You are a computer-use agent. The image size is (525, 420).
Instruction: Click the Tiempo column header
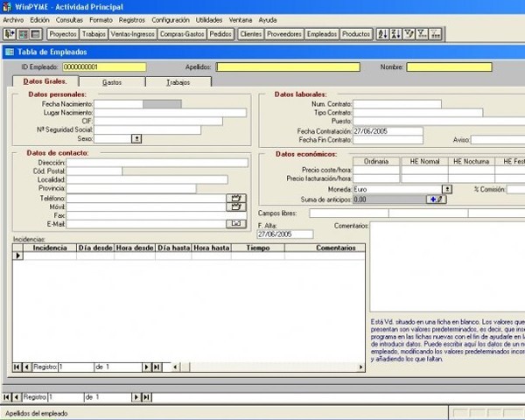coord(258,248)
